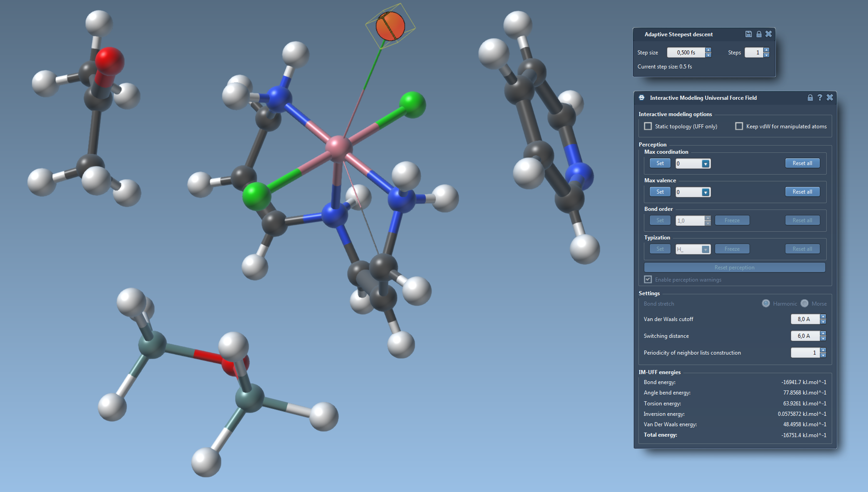The width and height of the screenshot is (868, 492).
Task: Increase the Van der Waals cutoff value
Action: (823, 317)
